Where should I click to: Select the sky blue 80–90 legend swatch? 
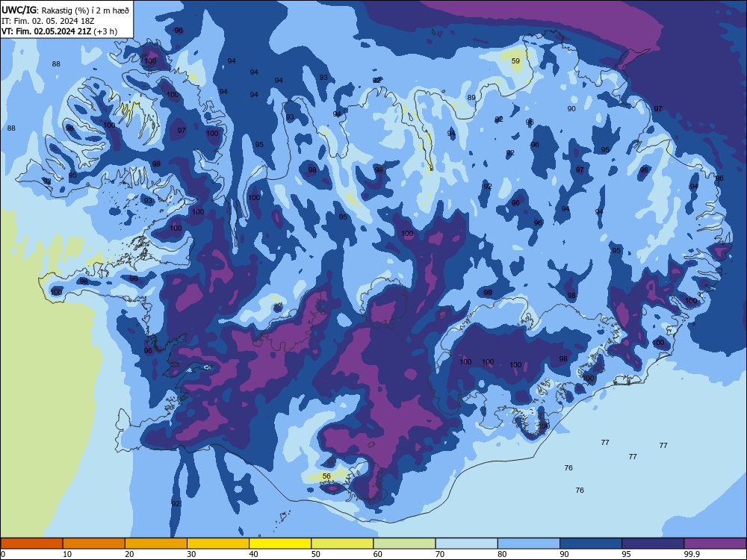click(529, 544)
